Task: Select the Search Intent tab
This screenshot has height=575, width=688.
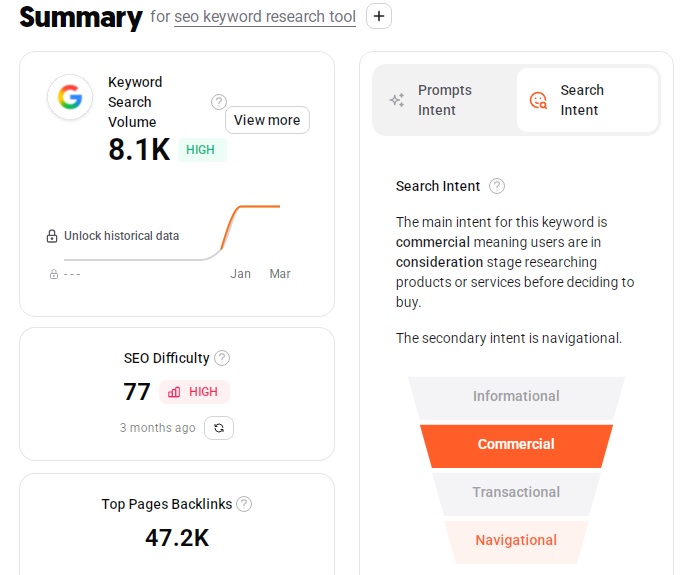Action: [588, 100]
